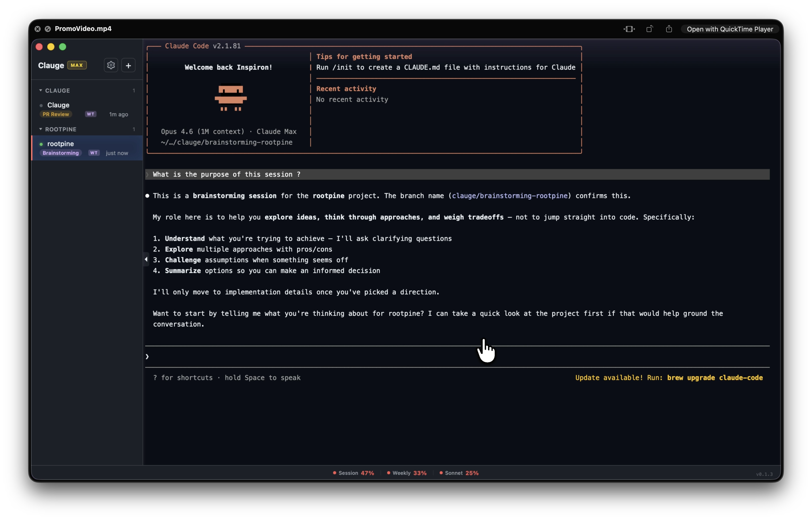Rotate the video with rotate icon
Image resolution: width=812 pixels, height=520 pixels.
[x=649, y=29]
